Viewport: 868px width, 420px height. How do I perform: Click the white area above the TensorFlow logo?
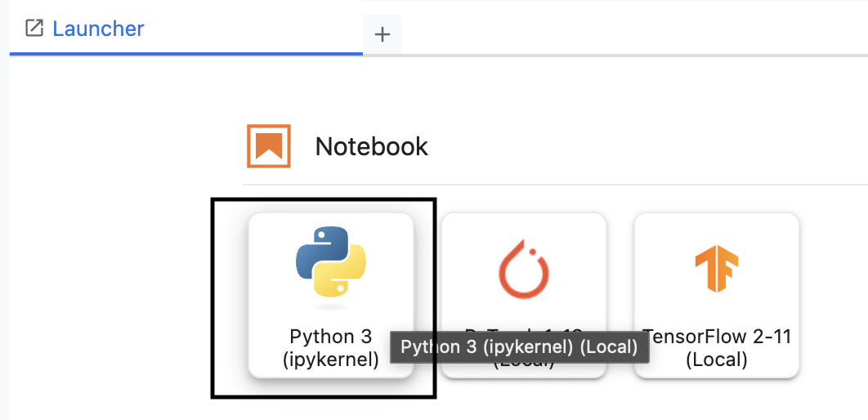[x=716, y=229]
